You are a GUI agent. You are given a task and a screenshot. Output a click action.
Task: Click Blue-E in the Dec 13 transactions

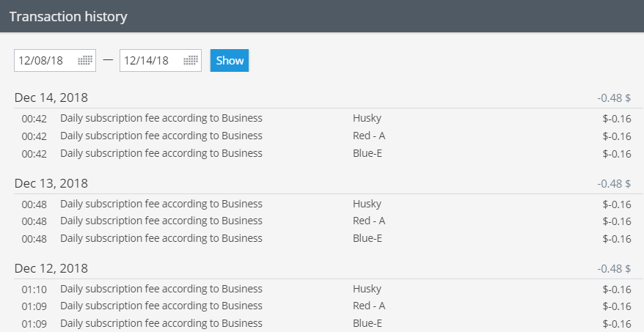coord(367,238)
